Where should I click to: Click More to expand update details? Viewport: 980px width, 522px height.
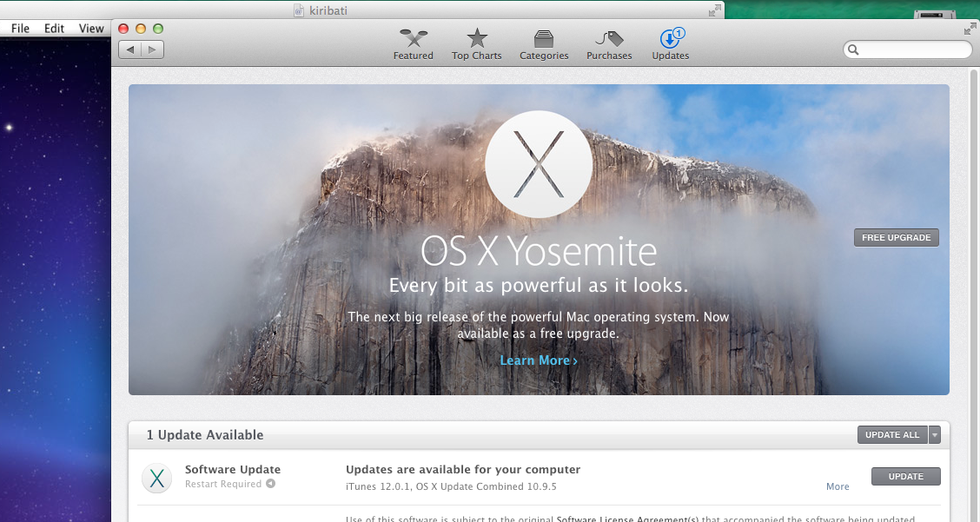[x=837, y=486]
